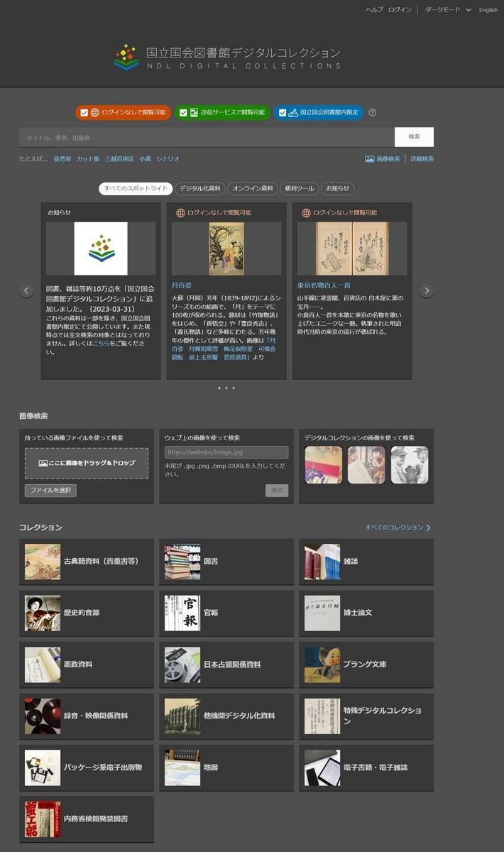The image size is (504, 852).
Task: Select second sample image for image search
Action: 366,465
